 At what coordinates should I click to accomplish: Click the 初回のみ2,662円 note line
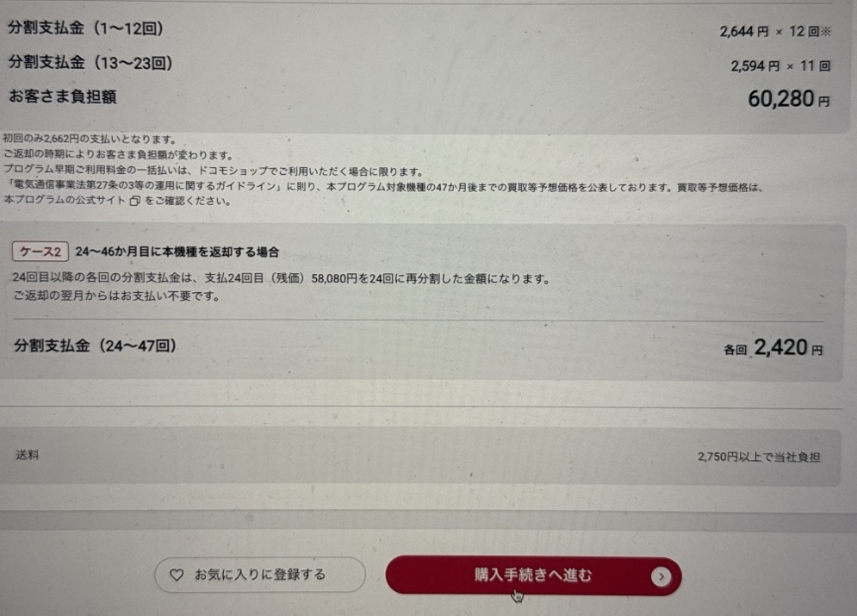point(90,139)
